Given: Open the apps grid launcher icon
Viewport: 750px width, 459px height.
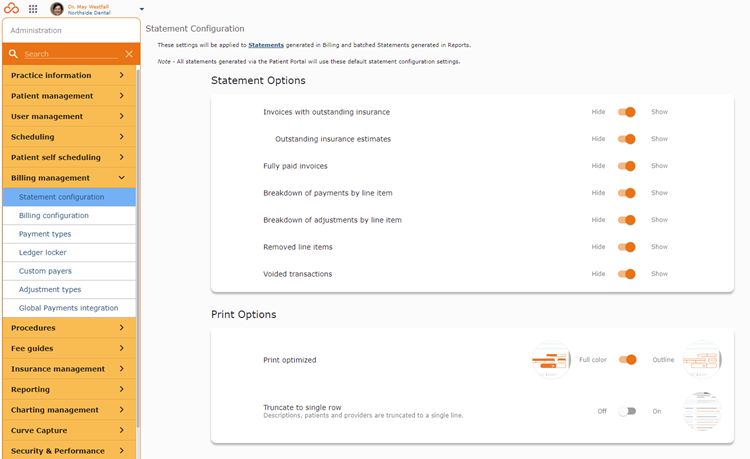Looking at the screenshot, I should [x=33, y=9].
